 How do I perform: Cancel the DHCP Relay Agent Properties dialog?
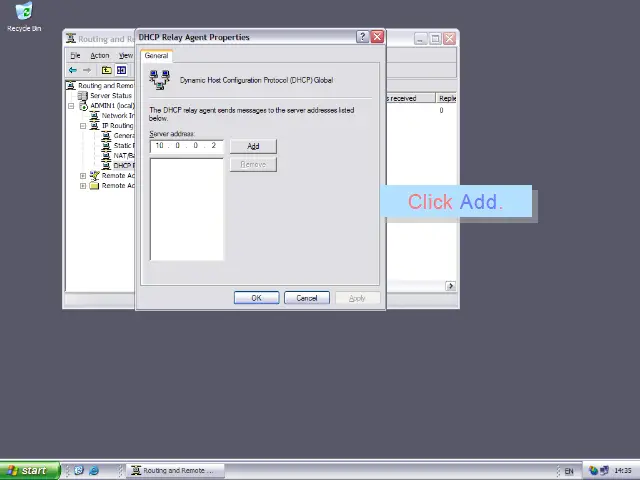tap(306, 298)
